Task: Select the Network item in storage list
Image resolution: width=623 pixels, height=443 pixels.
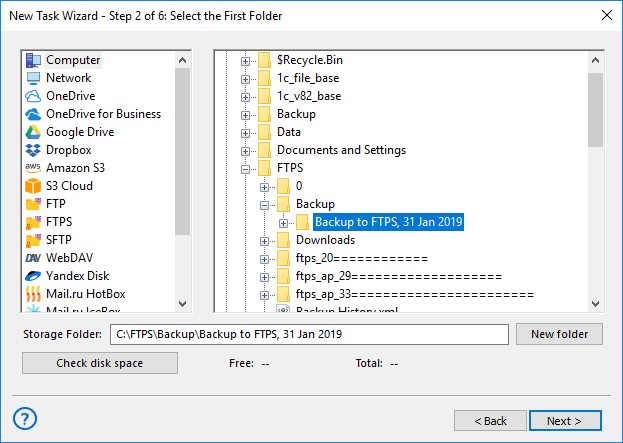Action: [x=68, y=78]
